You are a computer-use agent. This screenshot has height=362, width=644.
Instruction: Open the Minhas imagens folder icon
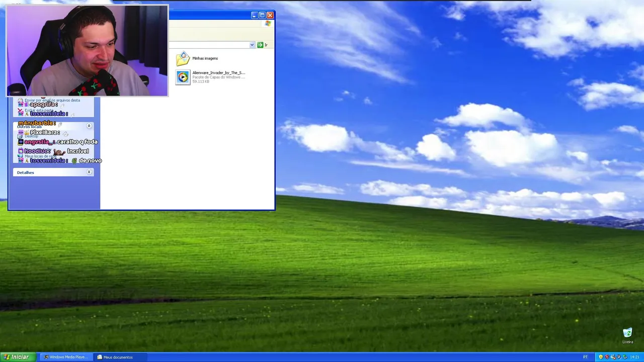tap(183, 59)
